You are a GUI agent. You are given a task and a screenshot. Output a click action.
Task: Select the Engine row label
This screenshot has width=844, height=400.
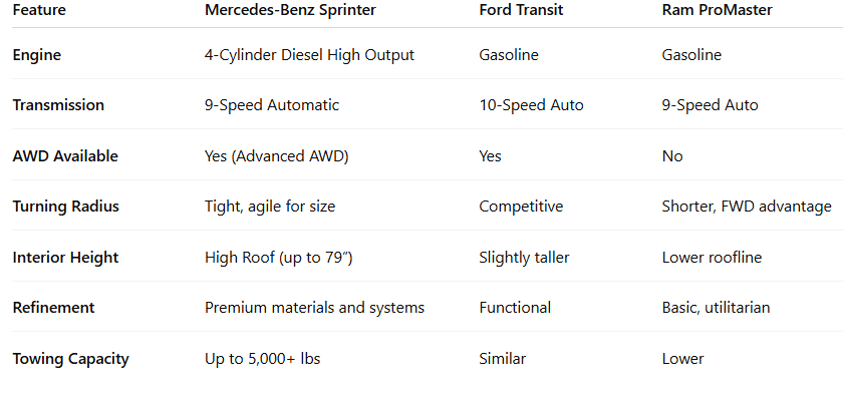(37, 55)
